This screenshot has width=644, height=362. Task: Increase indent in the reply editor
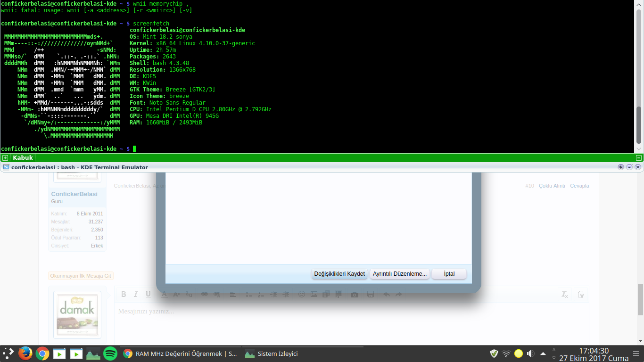[x=286, y=294]
